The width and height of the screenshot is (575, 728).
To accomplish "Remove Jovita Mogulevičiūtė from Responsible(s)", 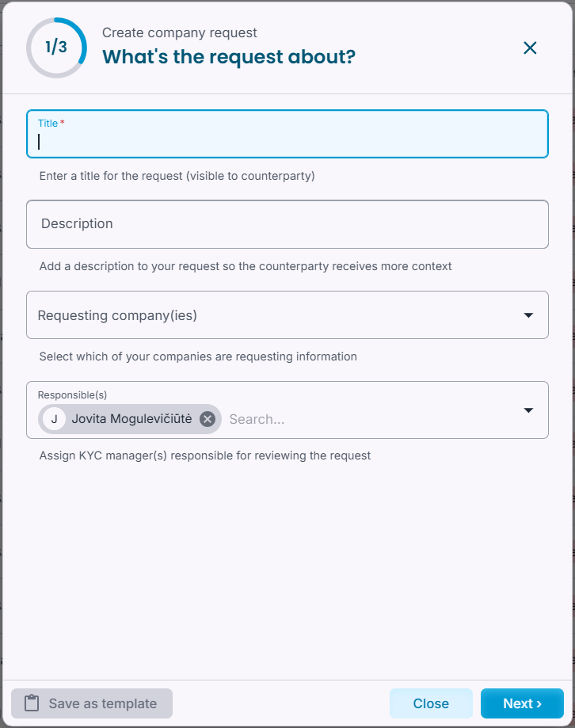I will coord(208,419).
